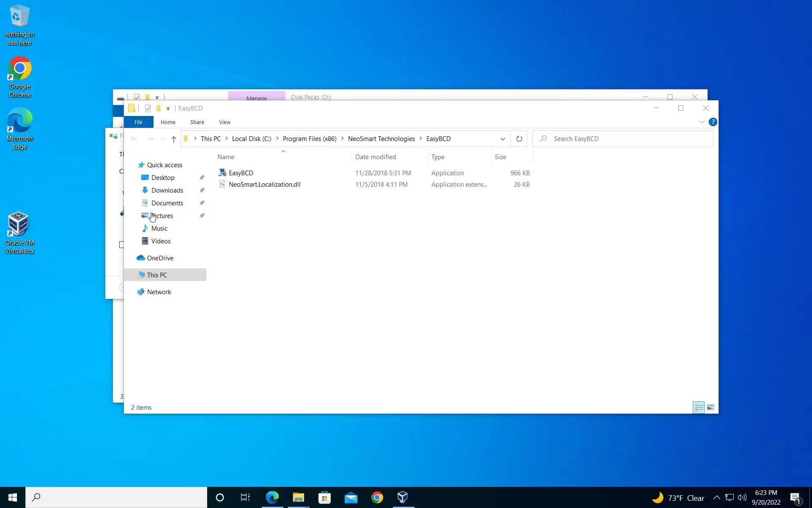Open the File menu tab
Image resolution: width=812 pixels, height=508 pixels.
(x=138, y=122)
